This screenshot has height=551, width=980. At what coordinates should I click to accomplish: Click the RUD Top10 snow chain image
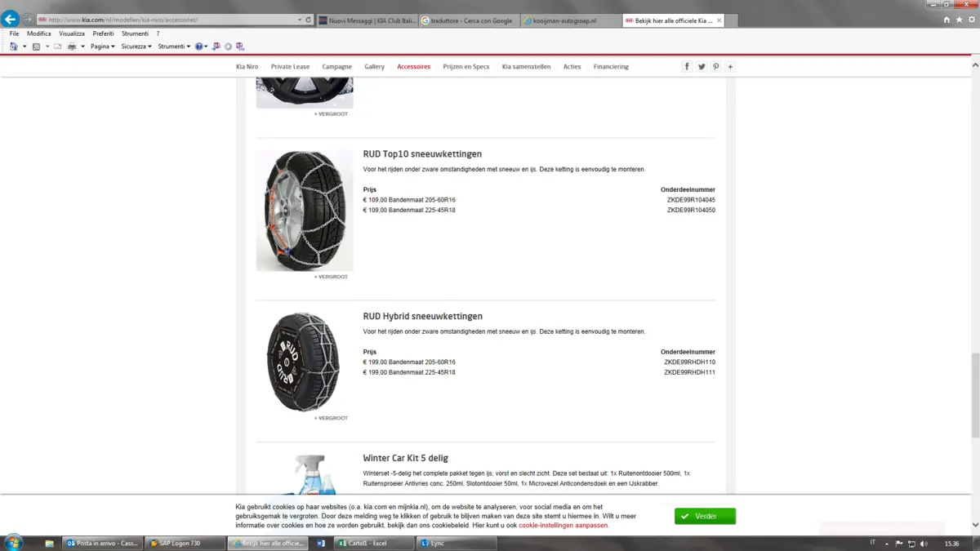click(305, 211)
